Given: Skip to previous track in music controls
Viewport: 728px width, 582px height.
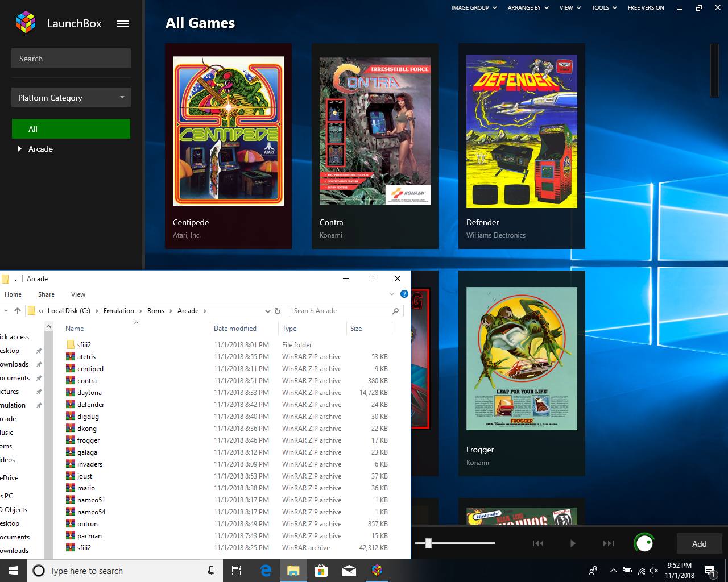Looking at the screenshot, I should coord(538,543).
